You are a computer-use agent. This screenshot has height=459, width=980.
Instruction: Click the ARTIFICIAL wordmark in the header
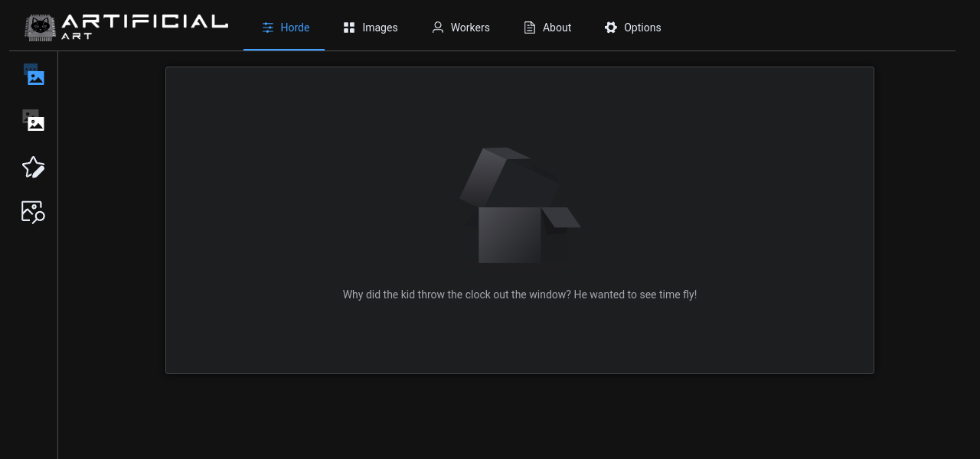pos(144,21)
